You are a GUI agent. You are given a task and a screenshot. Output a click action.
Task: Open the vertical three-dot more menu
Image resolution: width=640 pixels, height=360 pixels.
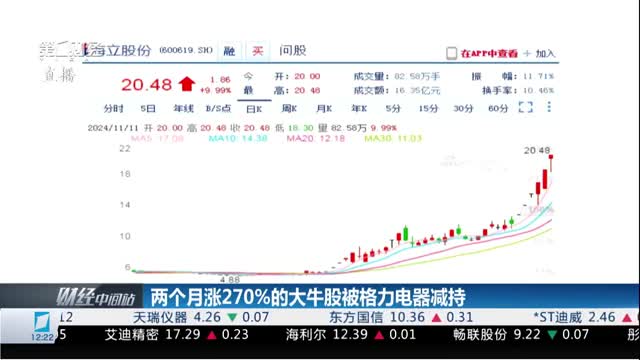[x=549, y=107]
